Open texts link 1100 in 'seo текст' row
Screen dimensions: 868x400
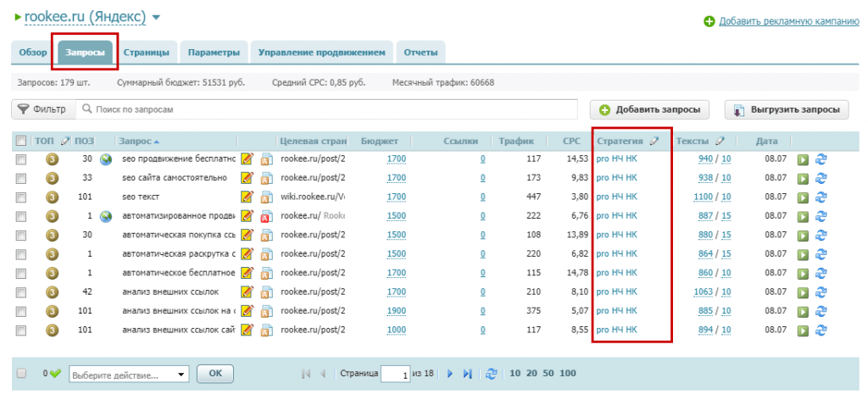click(703, 197)
